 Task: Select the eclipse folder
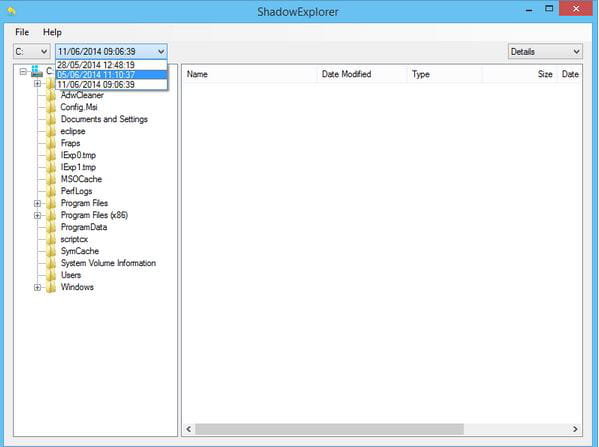(73, 131)
